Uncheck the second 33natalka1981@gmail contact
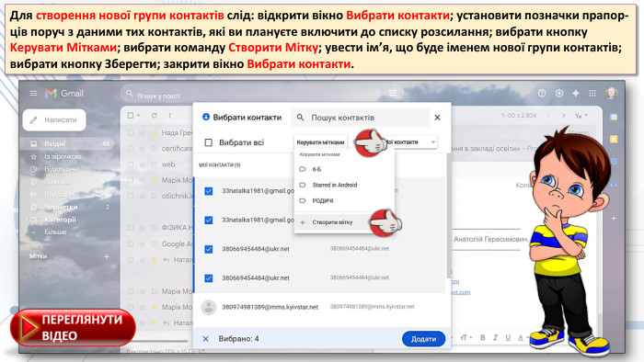The height and width of the screenshot is (362, 644). pos(209,221)
